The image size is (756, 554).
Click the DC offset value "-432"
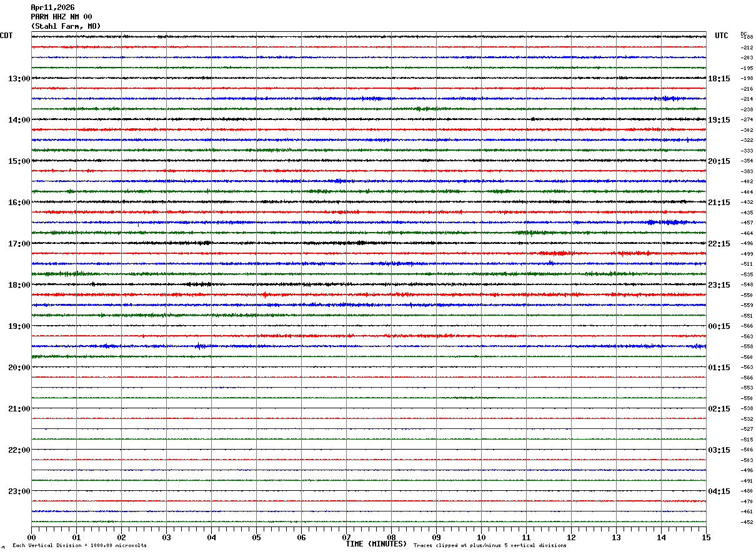tap(747, 202)
